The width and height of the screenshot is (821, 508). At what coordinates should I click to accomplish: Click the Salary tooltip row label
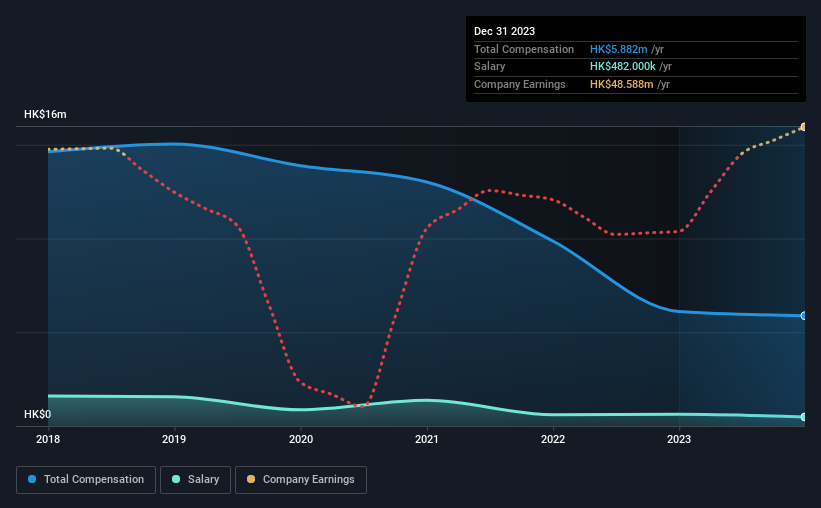pyautogui.click(x=490, y=67)
